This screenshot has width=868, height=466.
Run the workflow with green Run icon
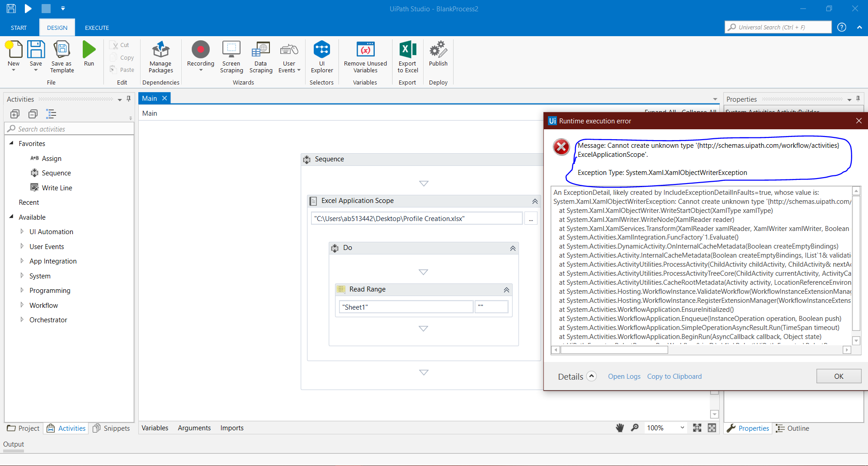(89, 50)
